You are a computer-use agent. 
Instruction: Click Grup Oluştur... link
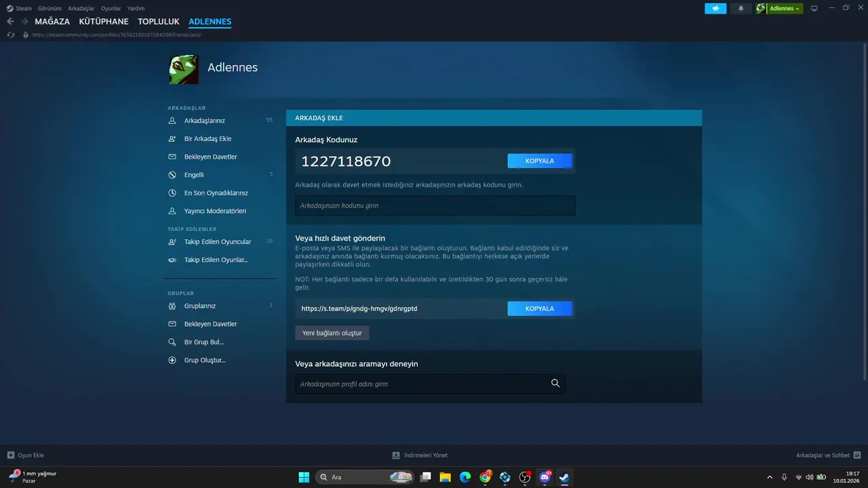pos(205,360)
